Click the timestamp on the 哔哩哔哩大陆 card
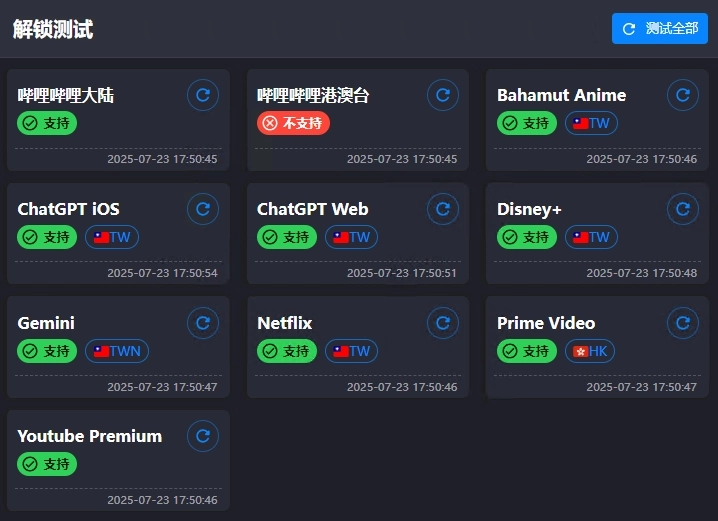 pyautogui.click(x=162, y=159)
